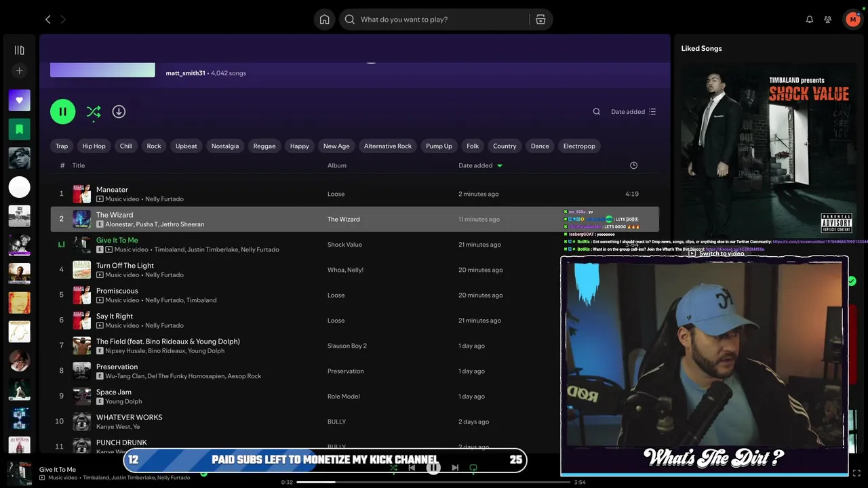
Task: Click now-playing thumbnail in bottom bar
Action: (x=19, y=473)
